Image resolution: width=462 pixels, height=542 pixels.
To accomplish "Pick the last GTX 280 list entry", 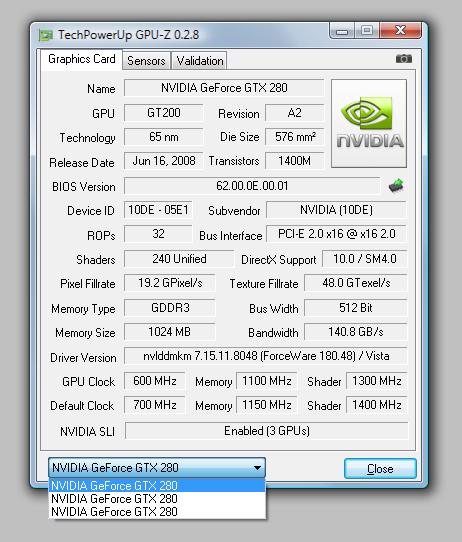I will [157, 512].
